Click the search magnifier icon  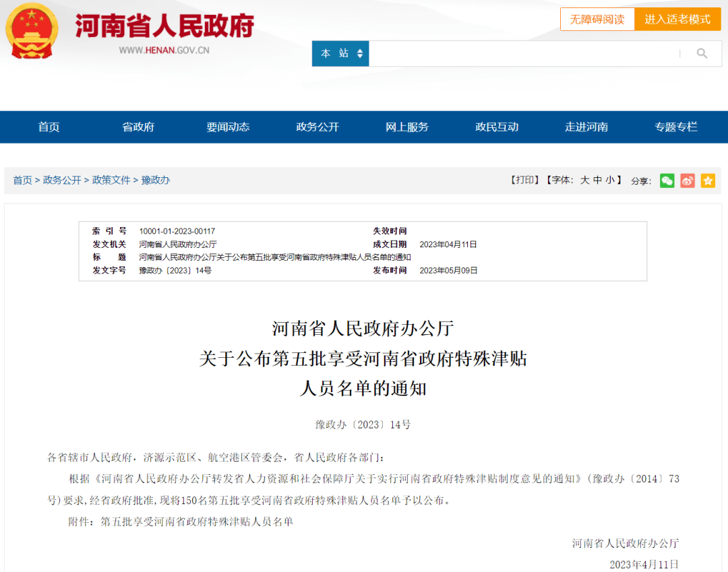pos(702,54)
